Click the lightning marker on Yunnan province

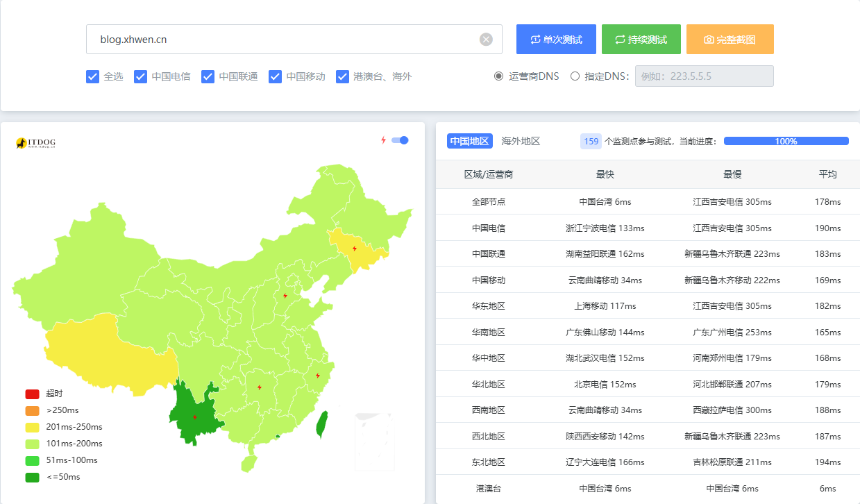(195, 417)
